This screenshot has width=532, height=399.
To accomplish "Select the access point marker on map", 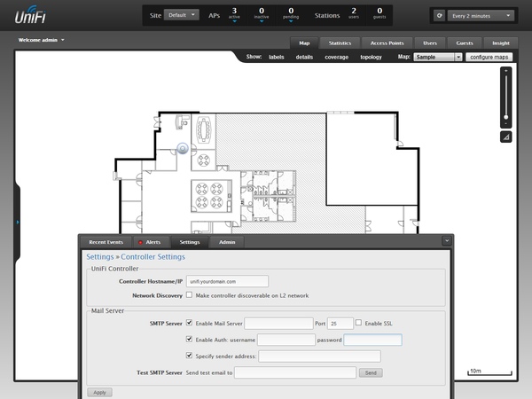I will (184, 148).
